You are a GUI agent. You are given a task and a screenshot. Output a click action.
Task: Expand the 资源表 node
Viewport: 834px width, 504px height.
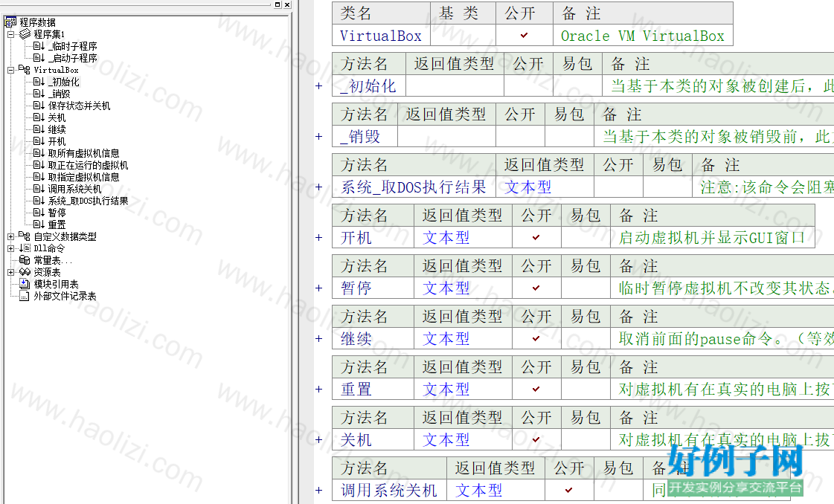pyautogui.click(x=10, y=271)
